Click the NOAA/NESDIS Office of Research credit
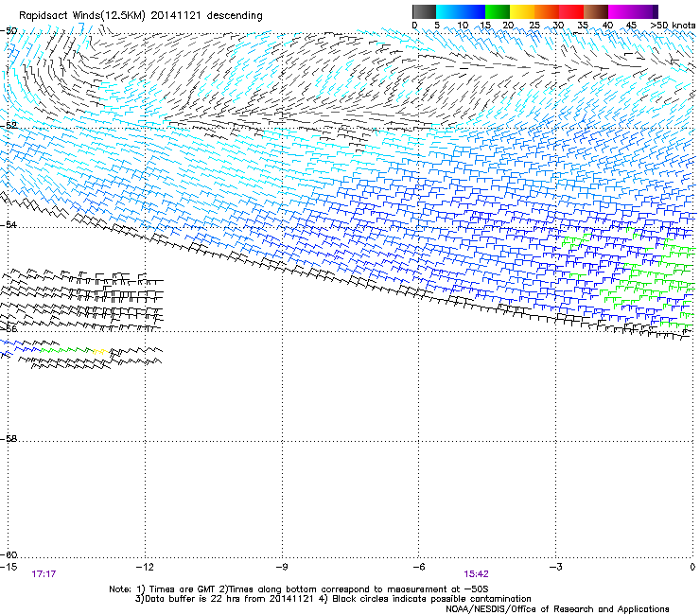The image size is (700, 615). tap(557, 609)
